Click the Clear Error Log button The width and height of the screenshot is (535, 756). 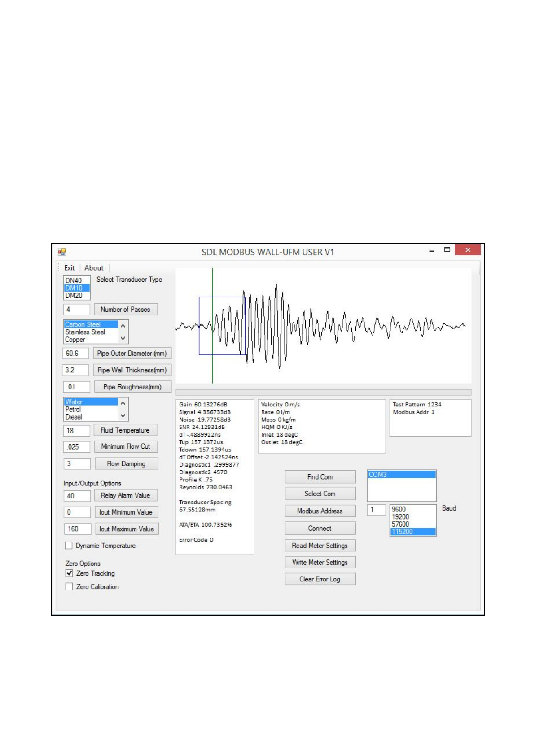click(x=320, y=579)
